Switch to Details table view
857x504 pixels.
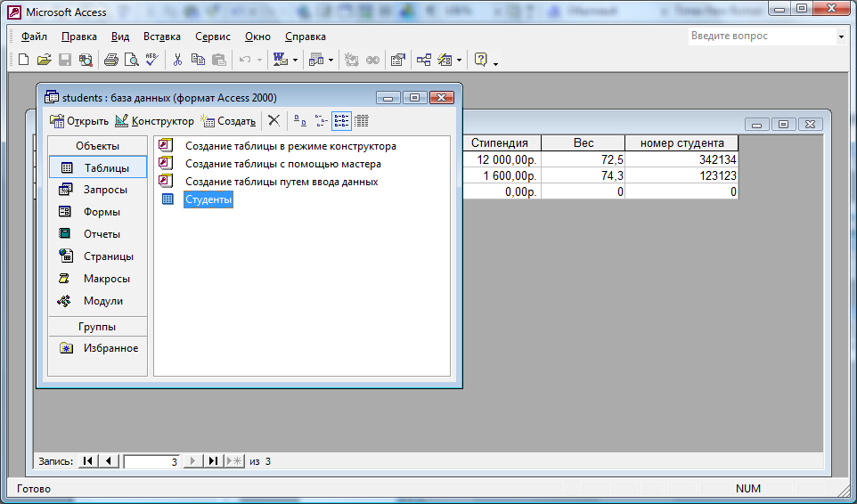coord(362,121)
